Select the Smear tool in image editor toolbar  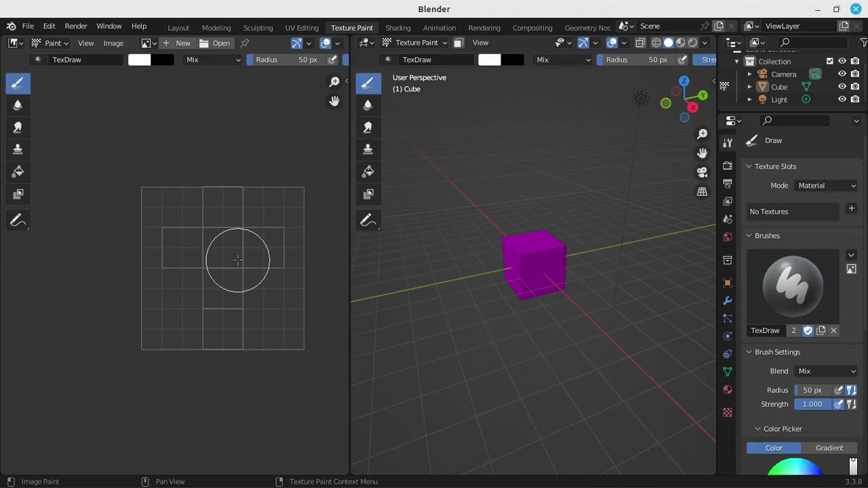(x=18, y=127)
